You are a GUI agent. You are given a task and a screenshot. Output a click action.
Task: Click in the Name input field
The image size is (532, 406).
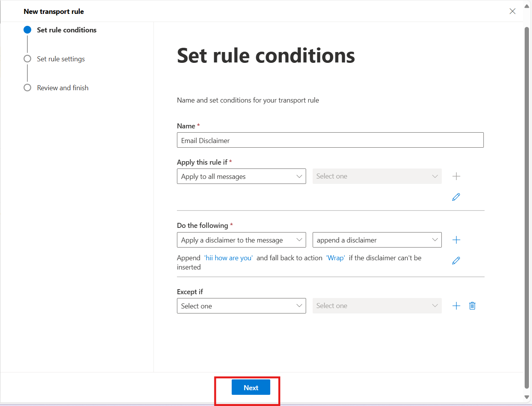[330, 140]
